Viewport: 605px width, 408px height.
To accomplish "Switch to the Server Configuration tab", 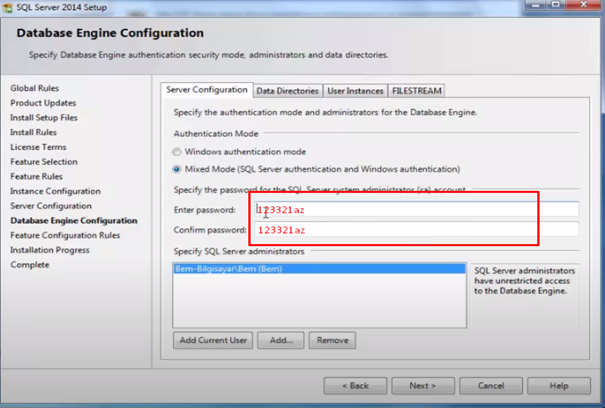I will [207, 90].
